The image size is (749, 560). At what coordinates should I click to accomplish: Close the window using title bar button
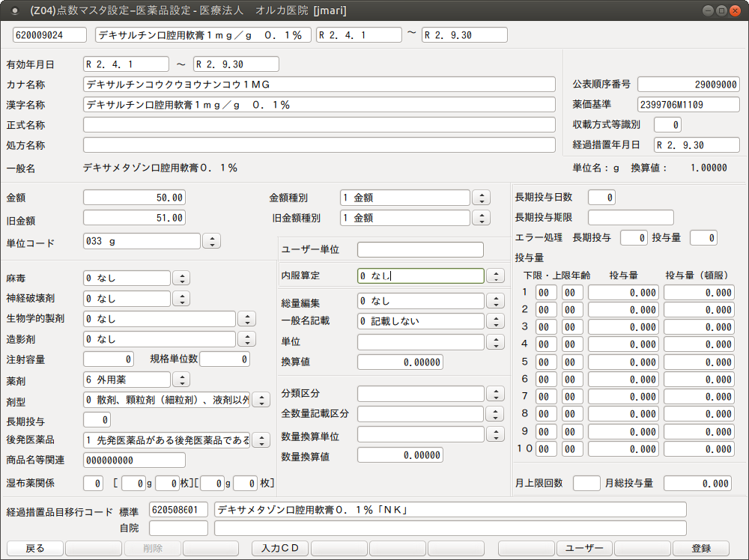coord(735,11)
